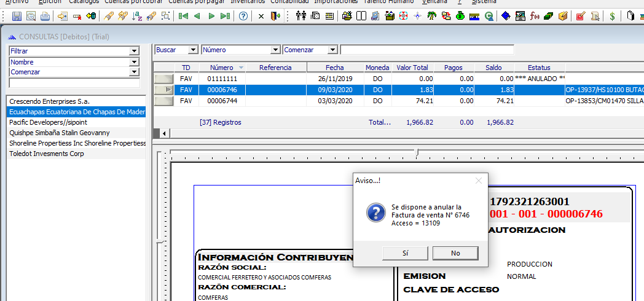Select Toledot Invesments Corp in client list
Screen dimensions: 644x301
[47, 154]
